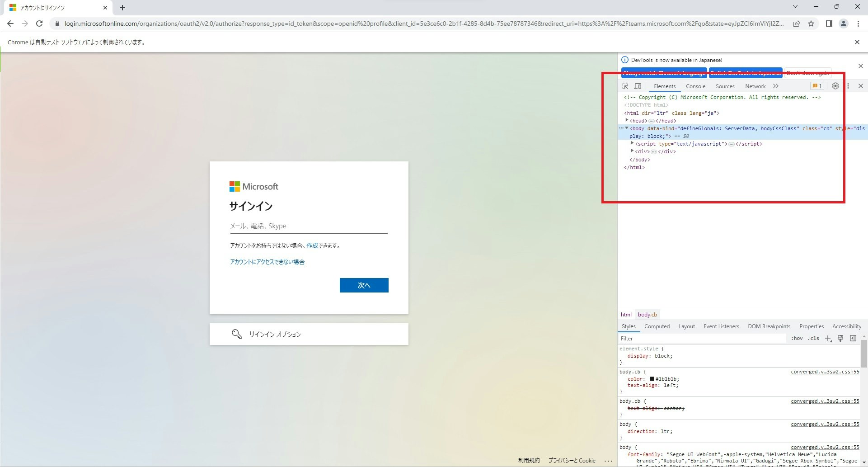The image size is (868, 467).
Task: Switch to the Elements tab
Action: point(665,86)
